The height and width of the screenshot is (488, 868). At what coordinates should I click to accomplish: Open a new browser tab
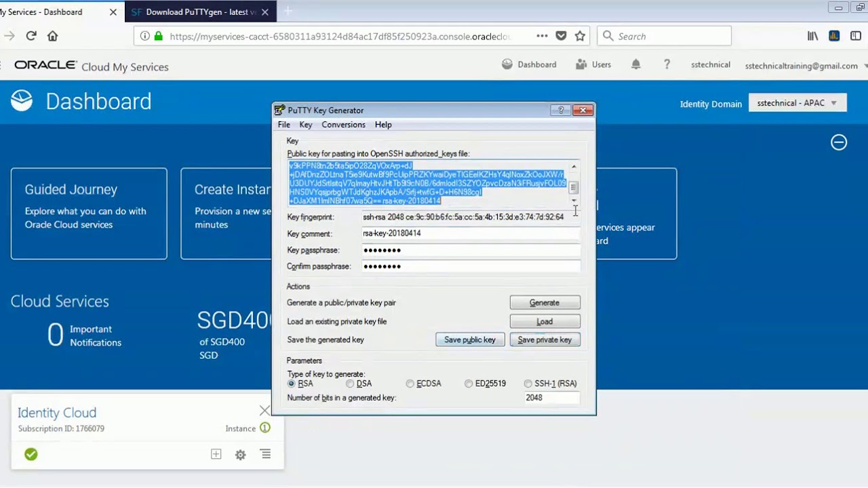288,12
